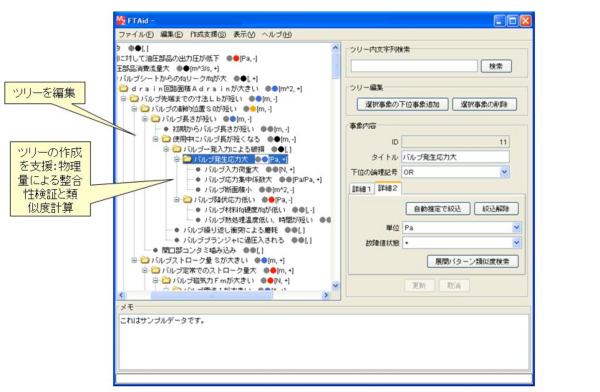
Task: Click orange status dot on バルブの静的位置S0が短い row
Action: click(253, 109)
